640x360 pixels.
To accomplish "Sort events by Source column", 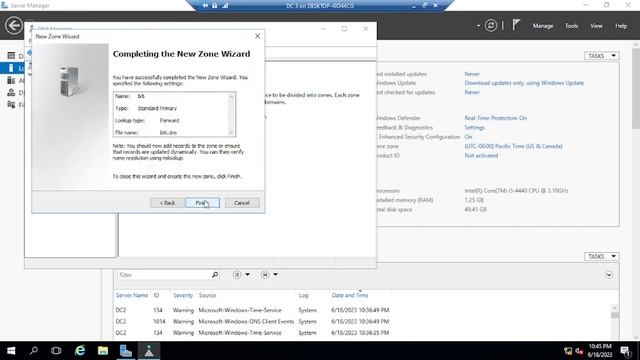I will pyautogui.click(x=207, y=295).
